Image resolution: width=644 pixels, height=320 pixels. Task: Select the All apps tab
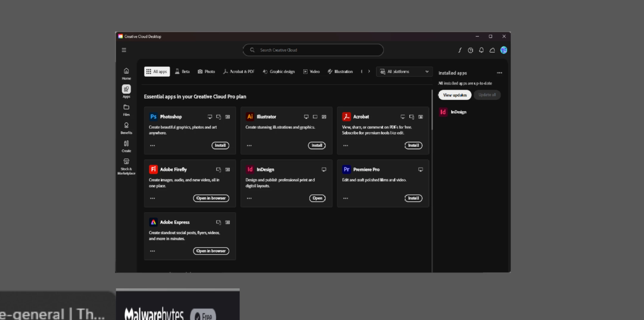(x=157, y=72)
